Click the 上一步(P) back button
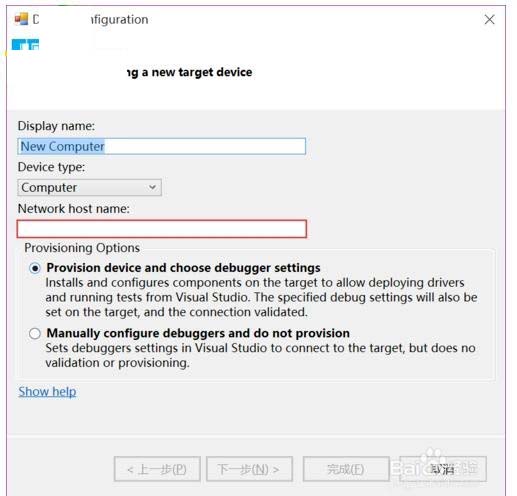Viewport: 517px width, 496px height. 157,469
